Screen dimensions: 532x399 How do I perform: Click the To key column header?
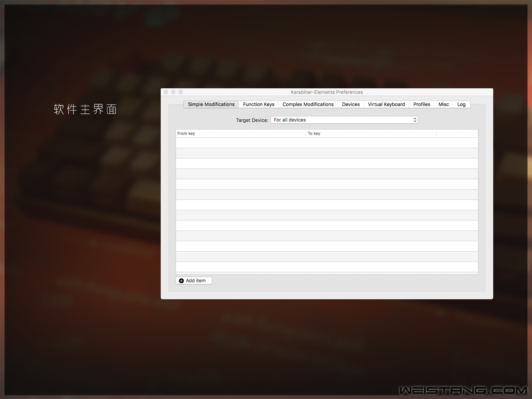point(371,134)
